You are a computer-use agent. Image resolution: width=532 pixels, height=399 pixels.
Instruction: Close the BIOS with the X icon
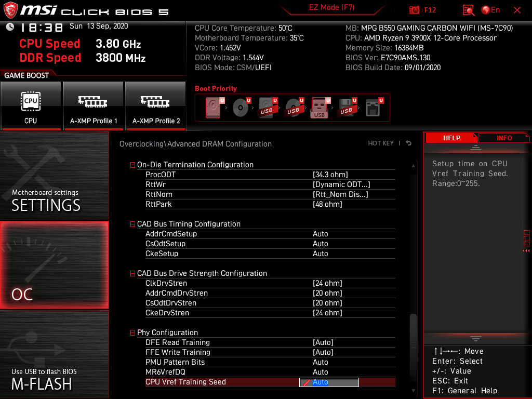(517, 10)
